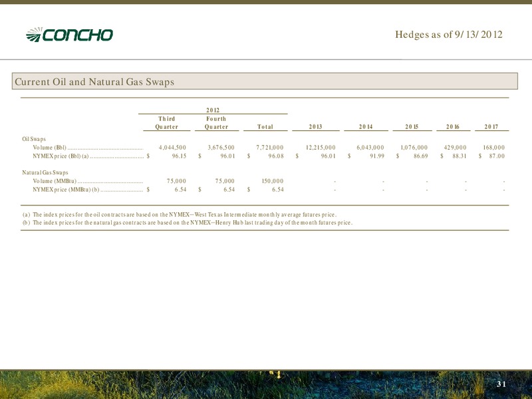Click the 'Fourth Quarter' column header
The image size is (532, 399).
216,123
